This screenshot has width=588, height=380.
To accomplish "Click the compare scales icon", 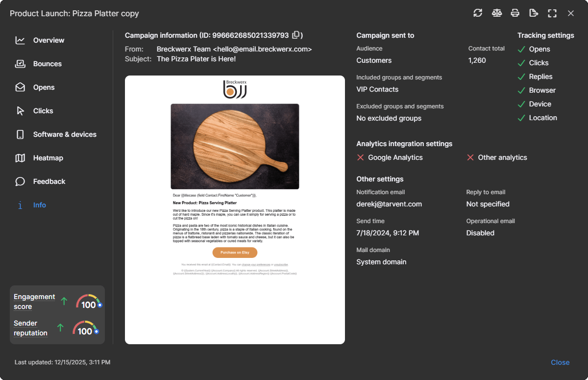I will [x=497, y=13].
